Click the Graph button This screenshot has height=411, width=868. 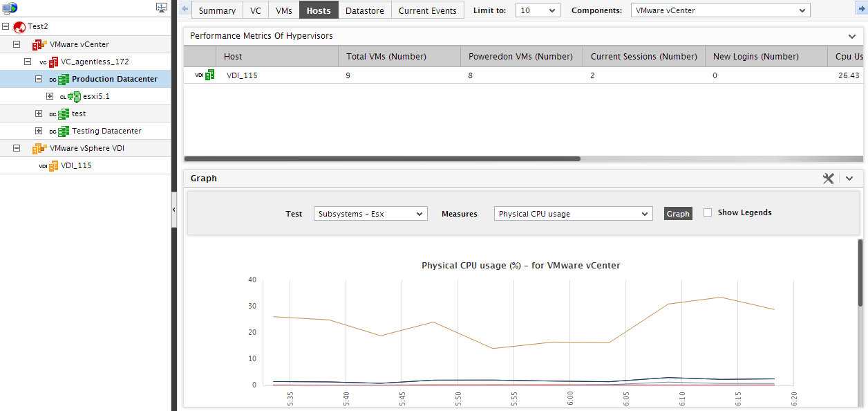678,214
